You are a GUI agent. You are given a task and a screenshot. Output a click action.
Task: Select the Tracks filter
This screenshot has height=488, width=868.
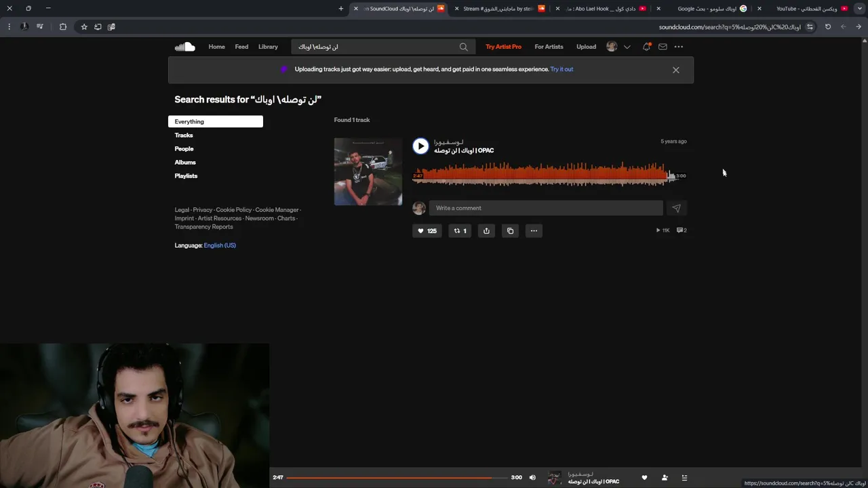point(184,135)
